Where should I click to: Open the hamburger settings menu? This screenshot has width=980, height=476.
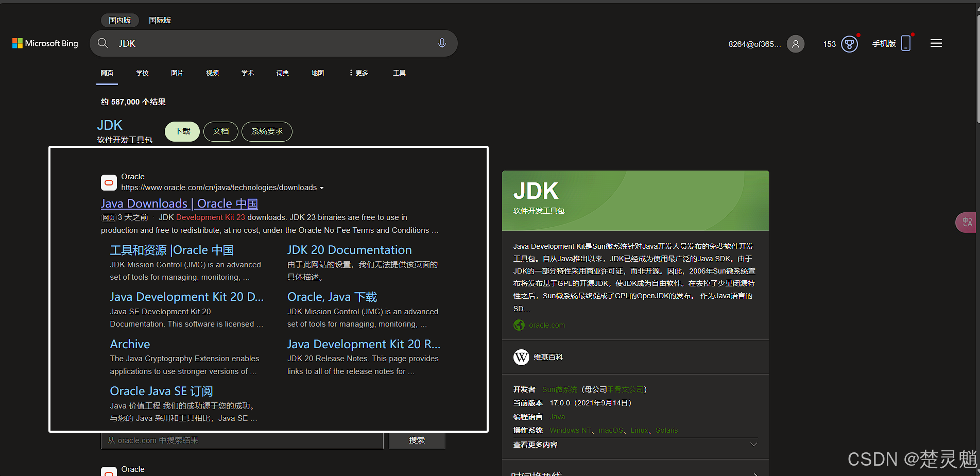936,43
